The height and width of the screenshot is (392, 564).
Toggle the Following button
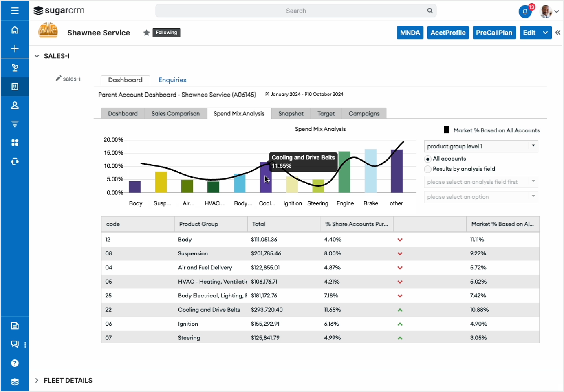tap(166, 33)
